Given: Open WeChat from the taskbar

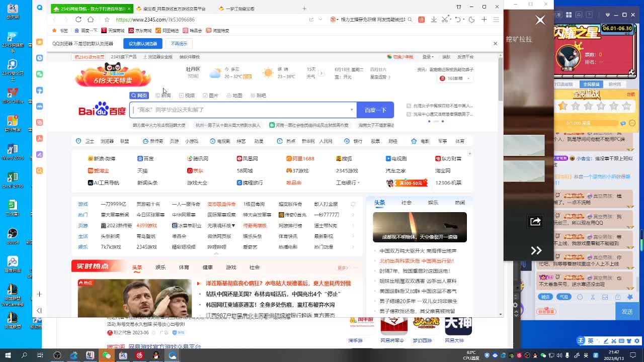Looking at the screenshot, I should coord(107,355).
